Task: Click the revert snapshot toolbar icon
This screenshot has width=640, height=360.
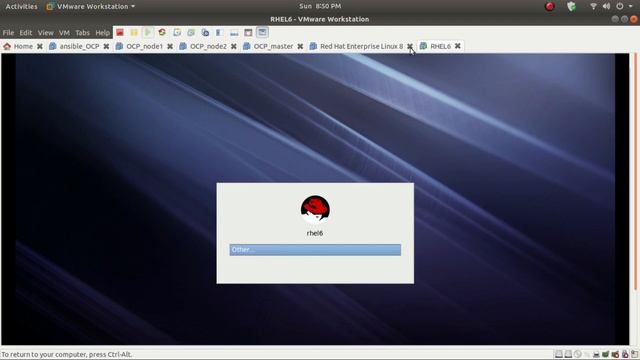Action: point(191,32)
